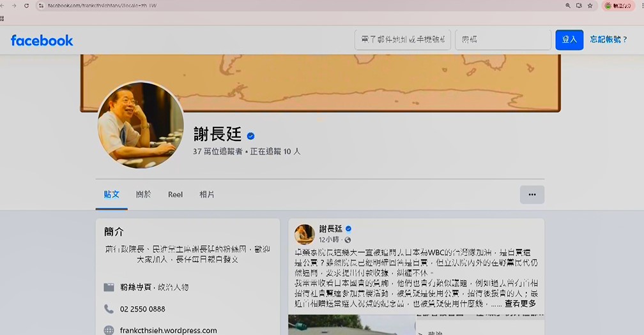Click the screen share icon next to star
The height and width of the screenshot is (335, 644).
579,6
